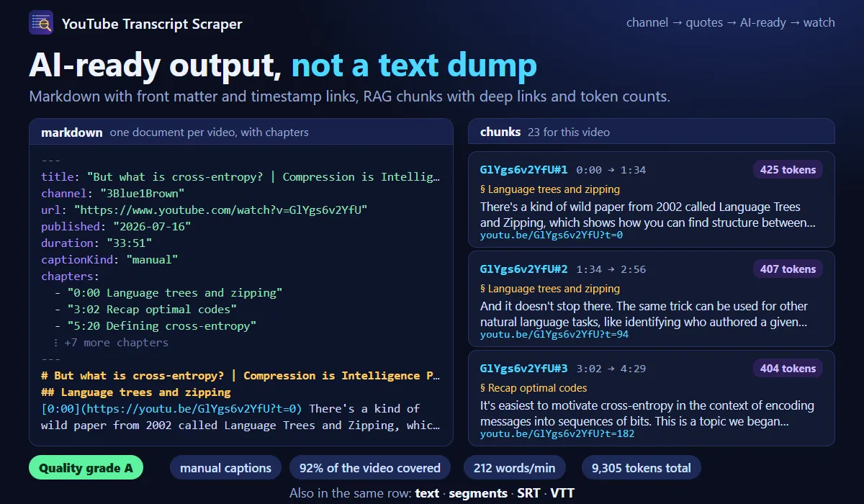864x504 pixels.
Task: Select the 'segments' output format
Action: [x=478, y=493]
